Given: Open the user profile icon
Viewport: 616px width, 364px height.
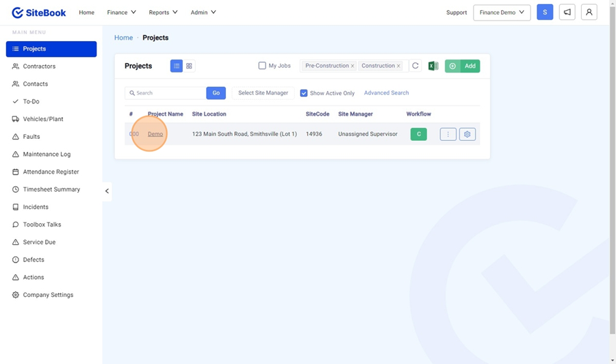Looking at the screenshot, I should click(x=589, y=12).
